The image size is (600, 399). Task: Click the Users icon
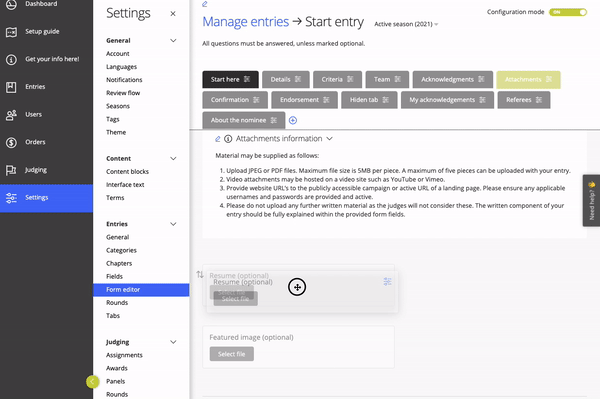[11, 115]
